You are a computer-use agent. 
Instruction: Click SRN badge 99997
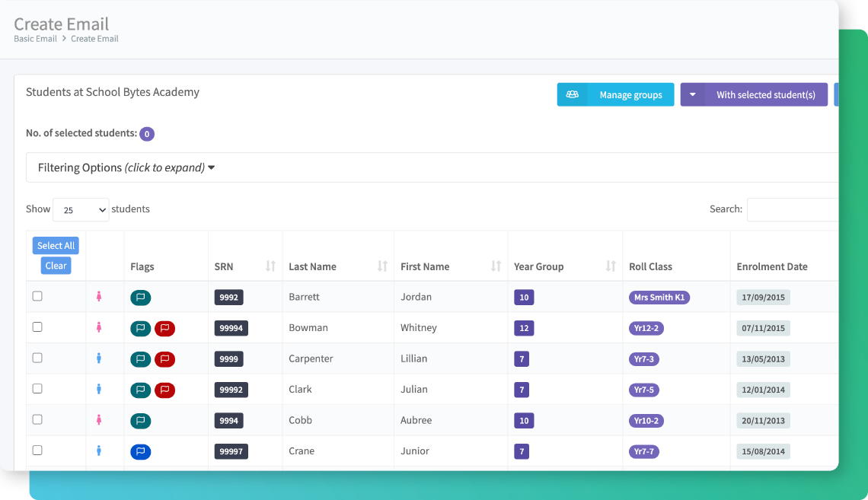(x=231, y=452)
